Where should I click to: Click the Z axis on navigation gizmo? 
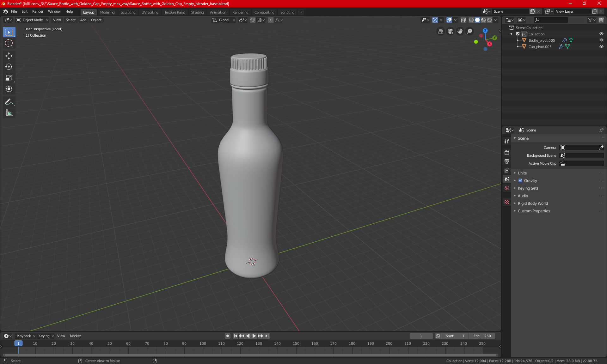click(485, 31)
